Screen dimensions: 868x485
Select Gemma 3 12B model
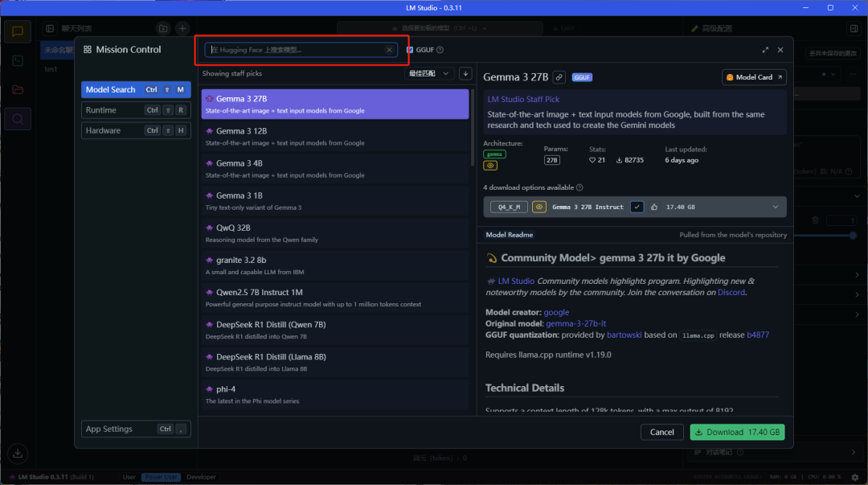(x=335, y=137)
